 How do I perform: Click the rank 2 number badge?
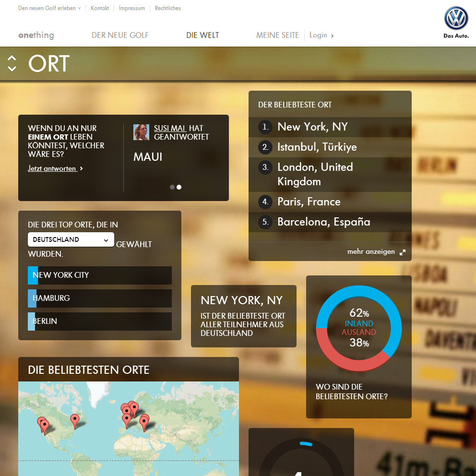265,147
